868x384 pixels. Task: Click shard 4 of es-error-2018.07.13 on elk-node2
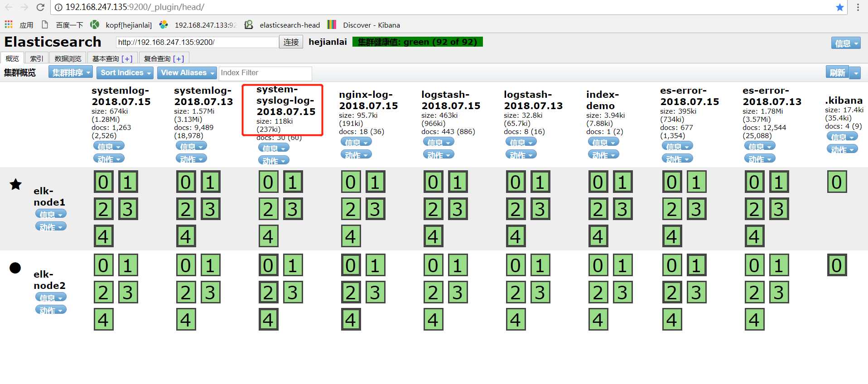pos(754,320)
